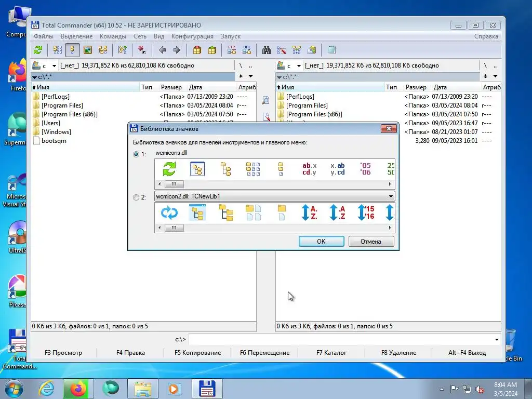The height and width of the screenshot is (399, 532).
Task: Click F8 Удаление function button
Action: (x=398, y=353)
